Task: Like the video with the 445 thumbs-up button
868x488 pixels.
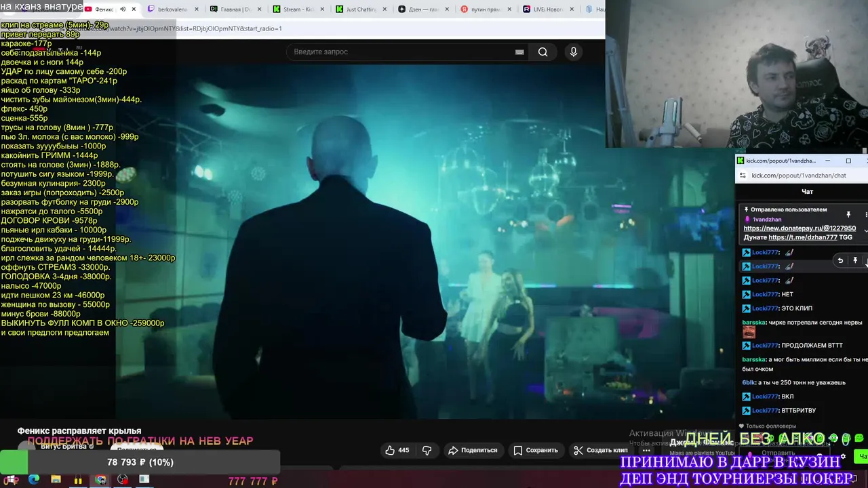Action: pos(397,450)
